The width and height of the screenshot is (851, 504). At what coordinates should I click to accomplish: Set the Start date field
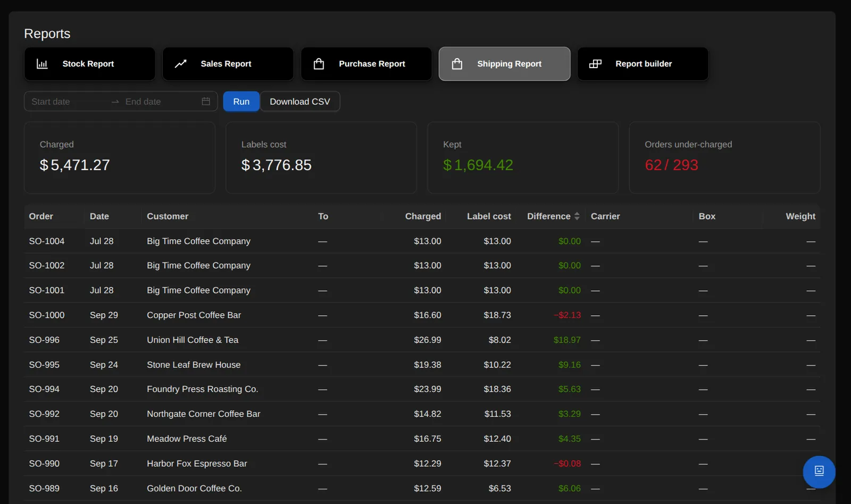tap(66, 102)
